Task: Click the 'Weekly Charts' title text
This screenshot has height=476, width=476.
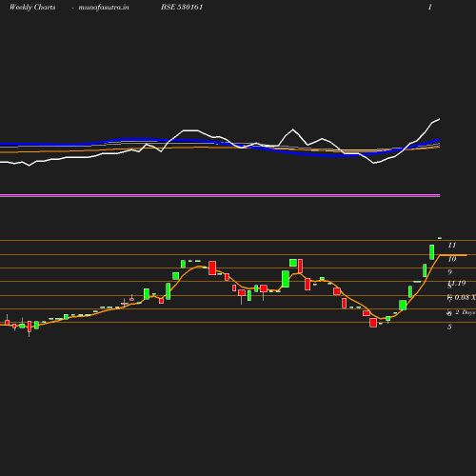Action: pyautogui.click(x=32, y=7)
